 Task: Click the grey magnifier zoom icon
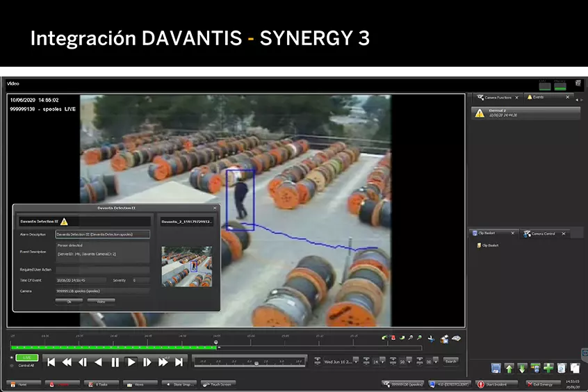pos(411,338)
